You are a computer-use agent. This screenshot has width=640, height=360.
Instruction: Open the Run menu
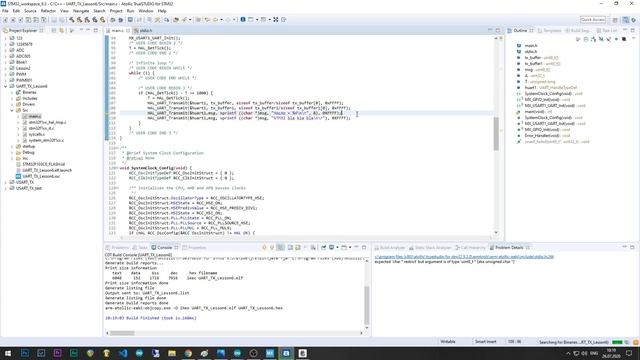coord(130,11)
